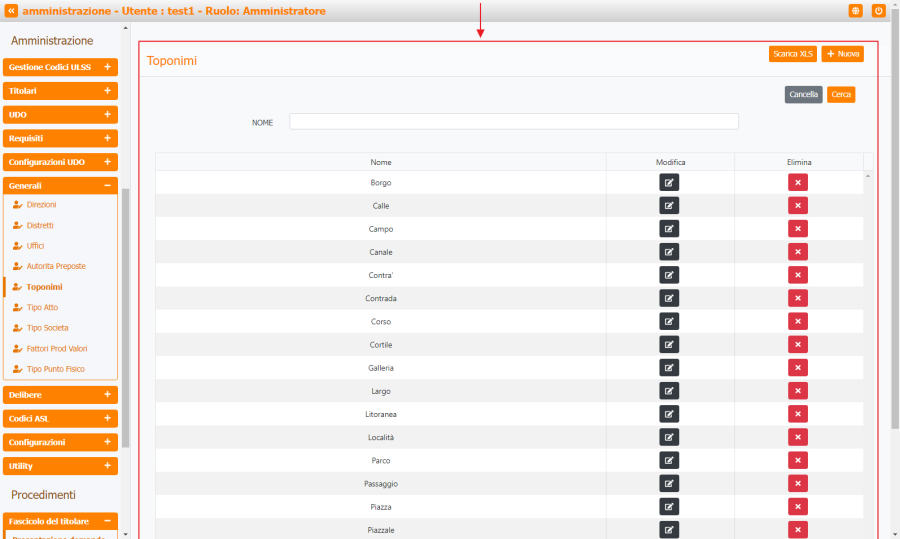Open the Distretti menu item
Screen dimensions: 900x539
[x=41, y=225]
